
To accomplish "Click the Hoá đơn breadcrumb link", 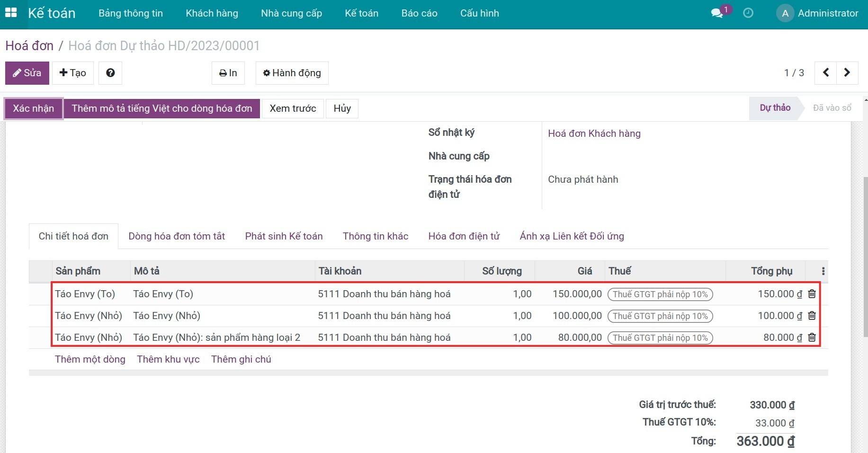I will click(29, 46).
